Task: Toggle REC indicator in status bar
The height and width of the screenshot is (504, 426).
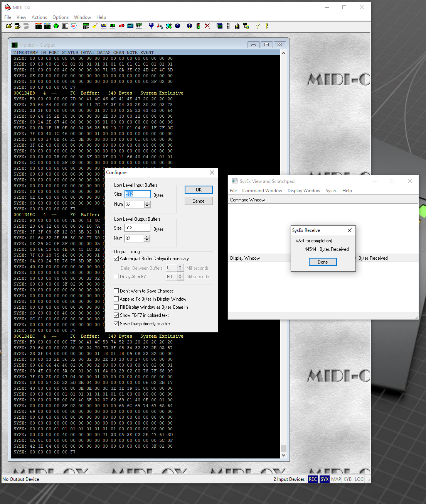Action: pos(313,479)
